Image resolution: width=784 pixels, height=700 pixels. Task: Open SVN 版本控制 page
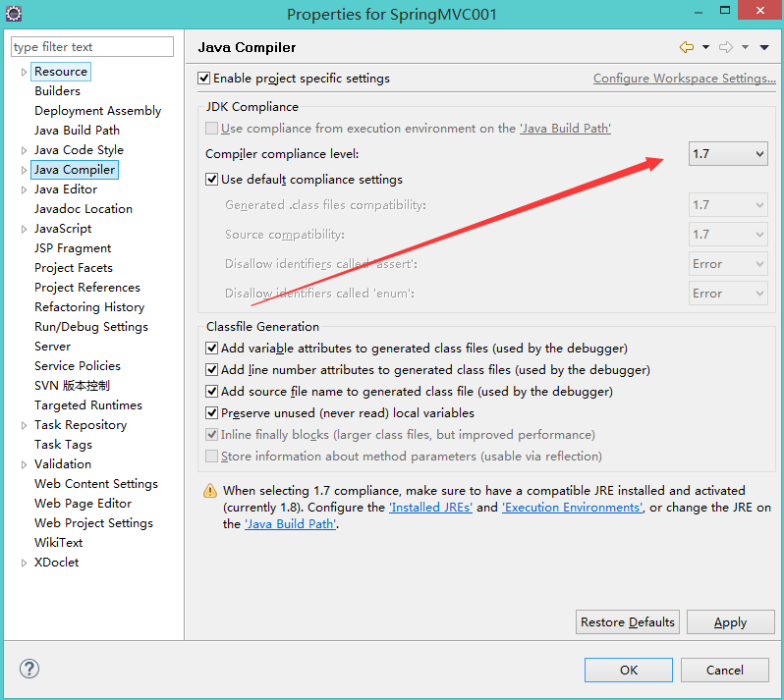tap(72, 386)
